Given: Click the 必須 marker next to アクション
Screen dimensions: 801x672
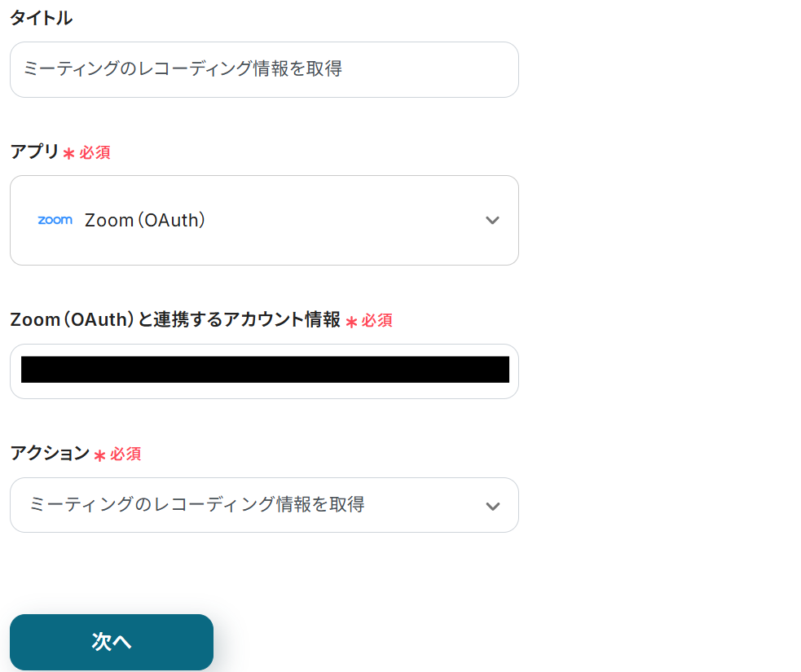Looking at the screenshot, I should [125, 455].
